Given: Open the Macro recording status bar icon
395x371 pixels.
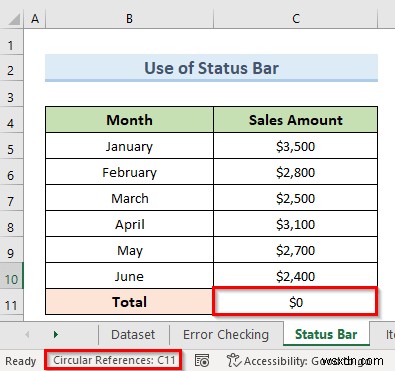Looking at the screenshot, I should click(x=202, y=361).
